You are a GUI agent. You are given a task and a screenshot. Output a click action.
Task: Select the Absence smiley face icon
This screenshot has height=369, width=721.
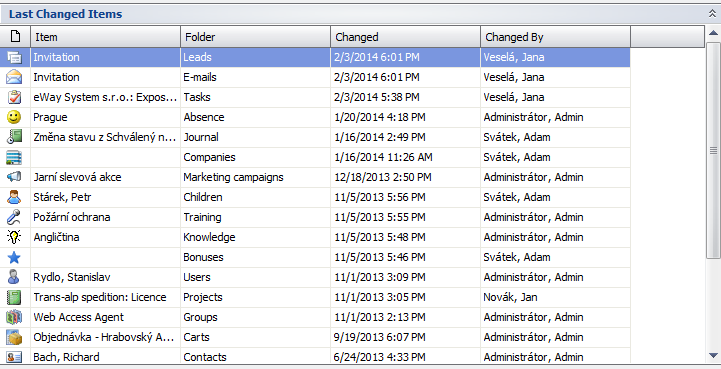14,117
